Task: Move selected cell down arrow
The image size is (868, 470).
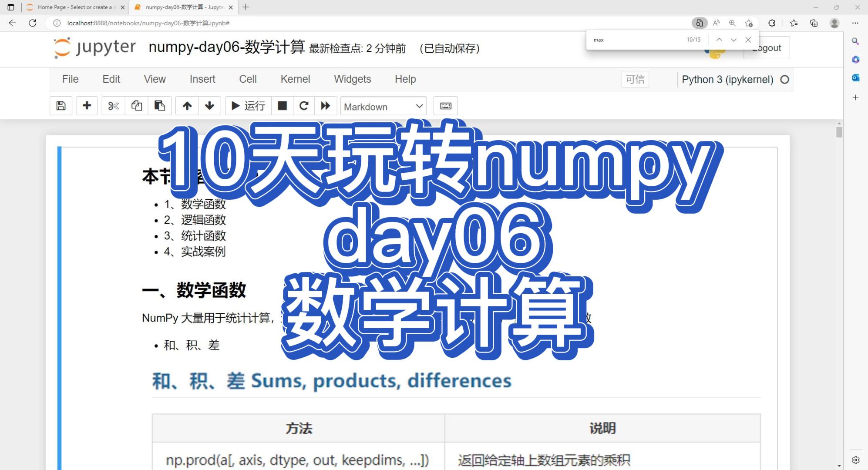Action: coord(209,106)
